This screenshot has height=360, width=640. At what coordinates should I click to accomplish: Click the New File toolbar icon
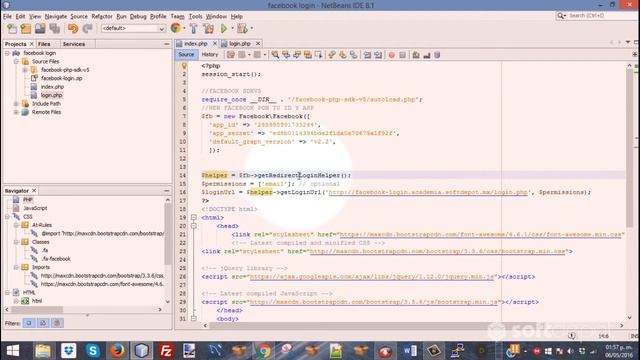click(12, 29)
